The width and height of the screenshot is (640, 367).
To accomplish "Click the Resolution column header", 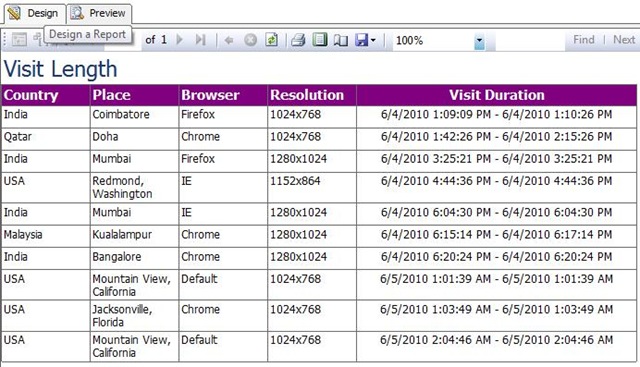I will [312, 95].
